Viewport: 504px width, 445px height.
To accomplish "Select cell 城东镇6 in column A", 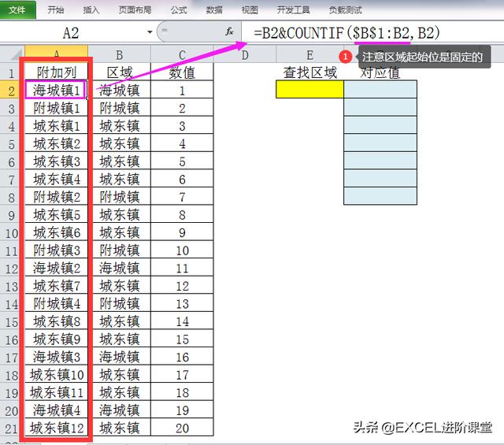I will tap(56, 232).
